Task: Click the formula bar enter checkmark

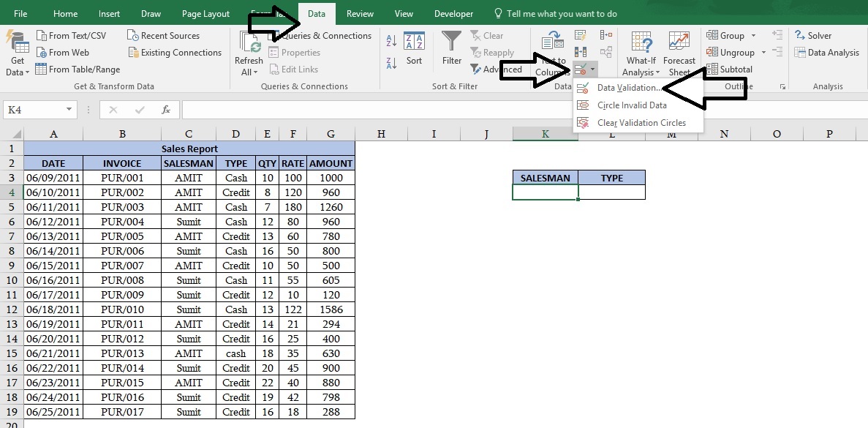Action: [140, 110]
